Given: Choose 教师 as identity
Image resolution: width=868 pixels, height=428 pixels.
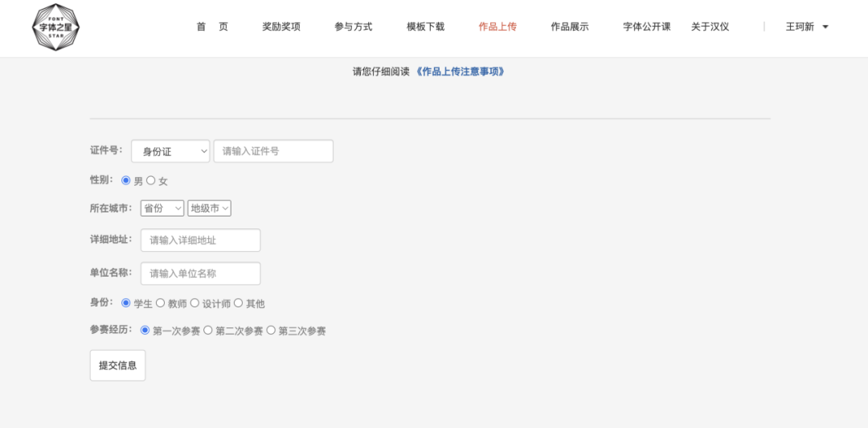Looking at the screenshot, I should (x=161, y=303).
